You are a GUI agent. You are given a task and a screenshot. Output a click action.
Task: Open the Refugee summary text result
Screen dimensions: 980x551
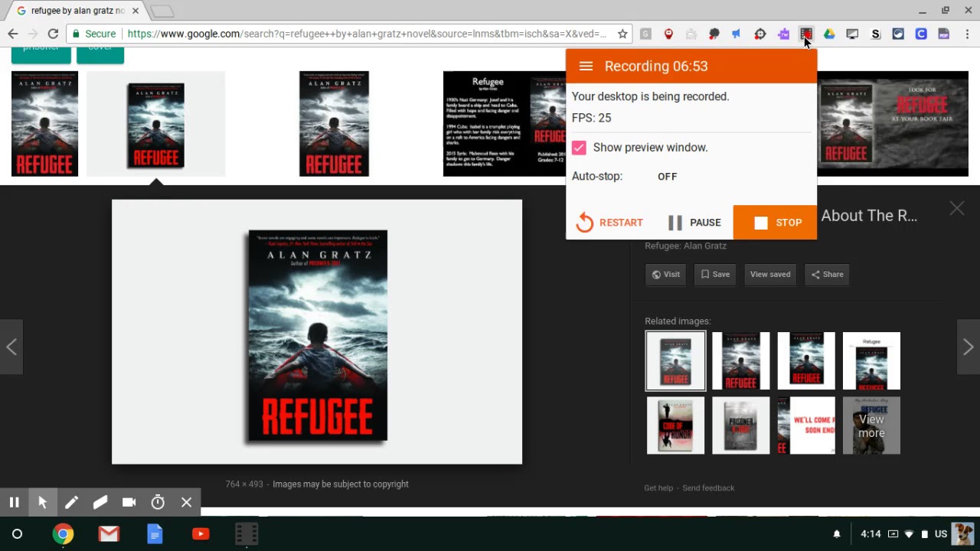click(x=505, y=123)
